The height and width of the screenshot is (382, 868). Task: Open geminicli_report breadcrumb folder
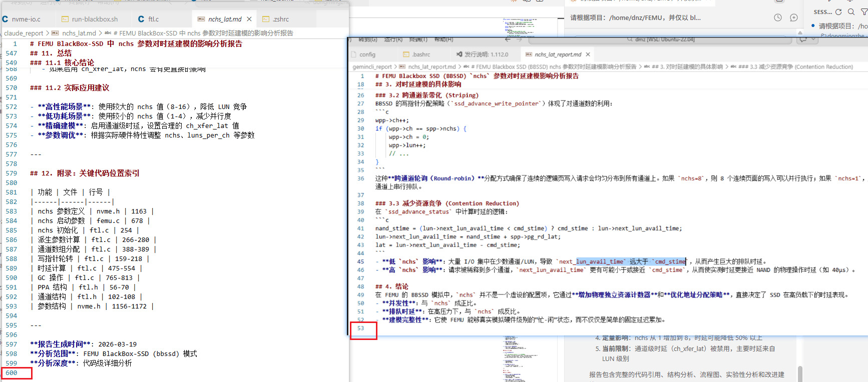[372, 66]
